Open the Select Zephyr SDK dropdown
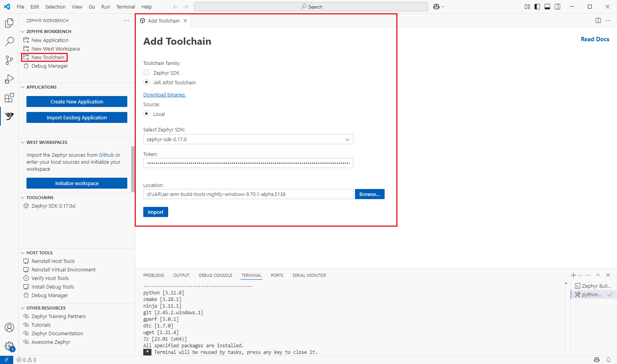This screenshot has width=617, height=364. tap(248, 139)
